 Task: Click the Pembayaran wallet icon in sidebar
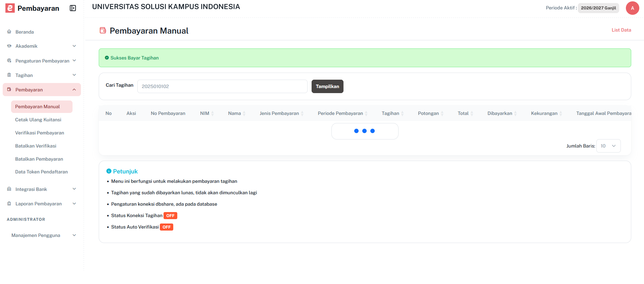pyautogui.click(x=9, y=89)
